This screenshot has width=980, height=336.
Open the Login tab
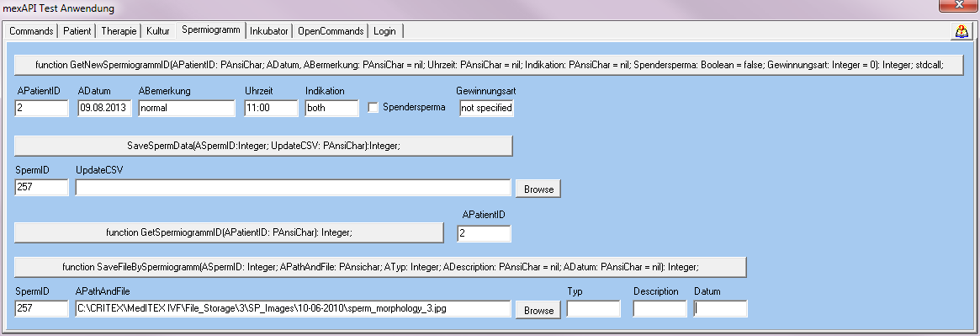[x=384, y=30]
